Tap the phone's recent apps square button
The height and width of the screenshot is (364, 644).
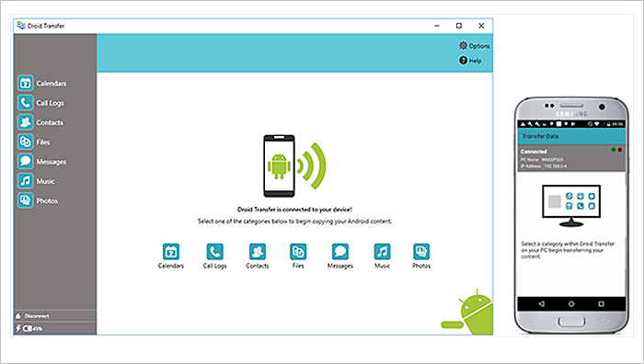click(x=602, y=304)
